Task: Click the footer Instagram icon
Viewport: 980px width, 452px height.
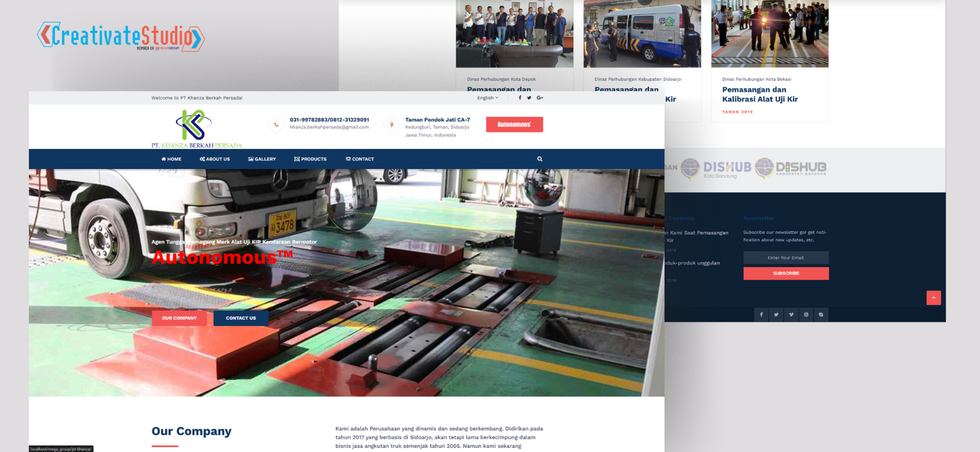Action: tap(806, 315)
